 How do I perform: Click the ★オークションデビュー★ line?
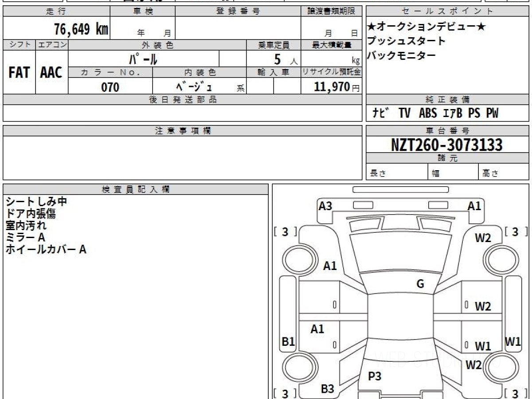click(426, 27)
